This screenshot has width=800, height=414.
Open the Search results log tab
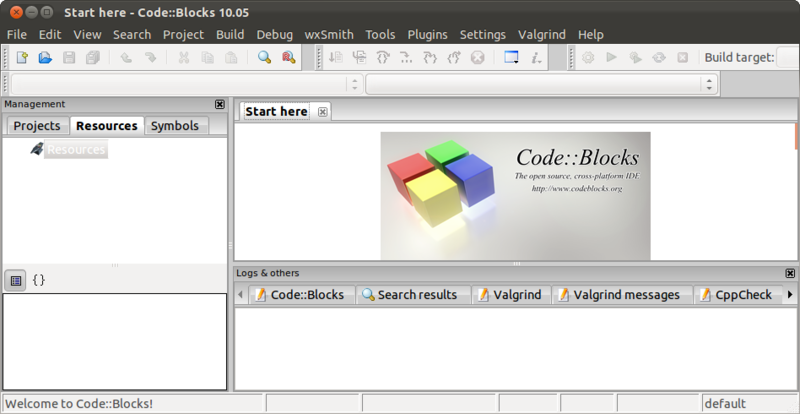[413, 295]
